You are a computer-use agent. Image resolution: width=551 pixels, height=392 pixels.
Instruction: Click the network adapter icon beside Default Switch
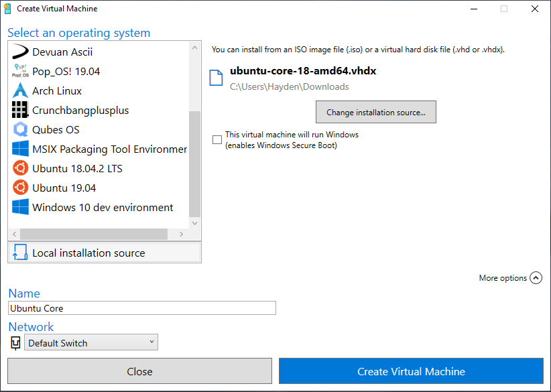[15, 343]
